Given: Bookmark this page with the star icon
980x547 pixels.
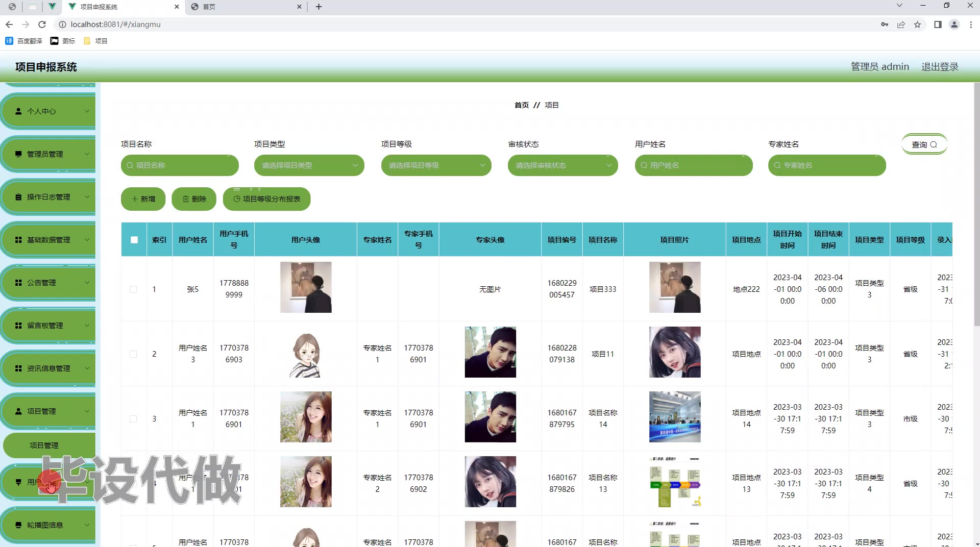Looking at the screenshot, I should click(917, 24).
